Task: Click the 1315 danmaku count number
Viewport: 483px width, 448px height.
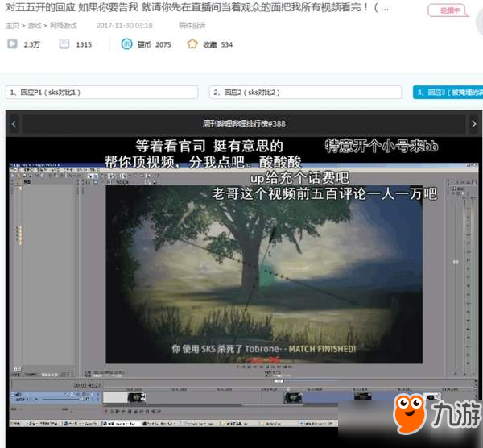Action: (84, 44)
